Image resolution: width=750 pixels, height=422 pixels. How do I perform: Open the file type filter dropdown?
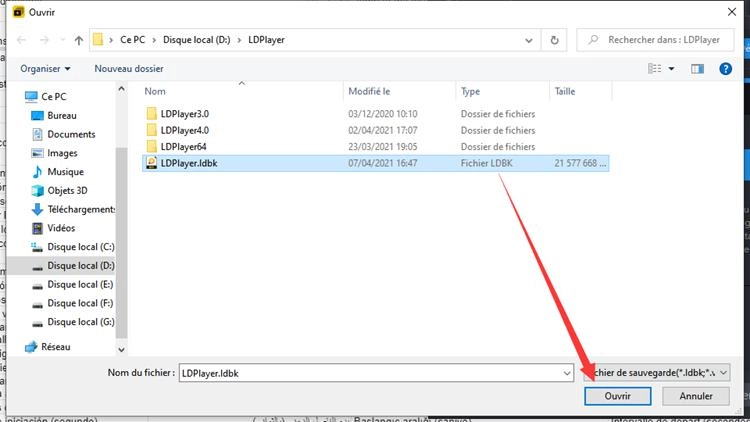657,373
